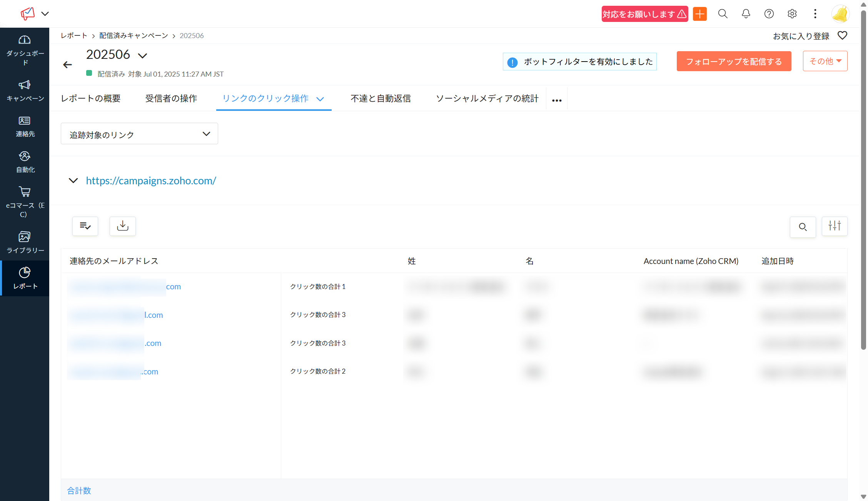The image size is (868, 501).
Task: Go to Contacts in the sidebar
Action: coord(25,121)
